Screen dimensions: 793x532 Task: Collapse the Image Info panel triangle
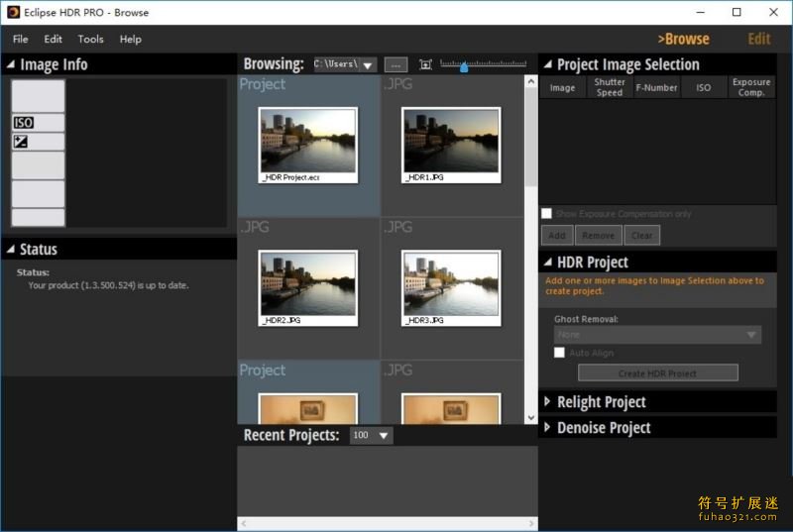(11, 64)
